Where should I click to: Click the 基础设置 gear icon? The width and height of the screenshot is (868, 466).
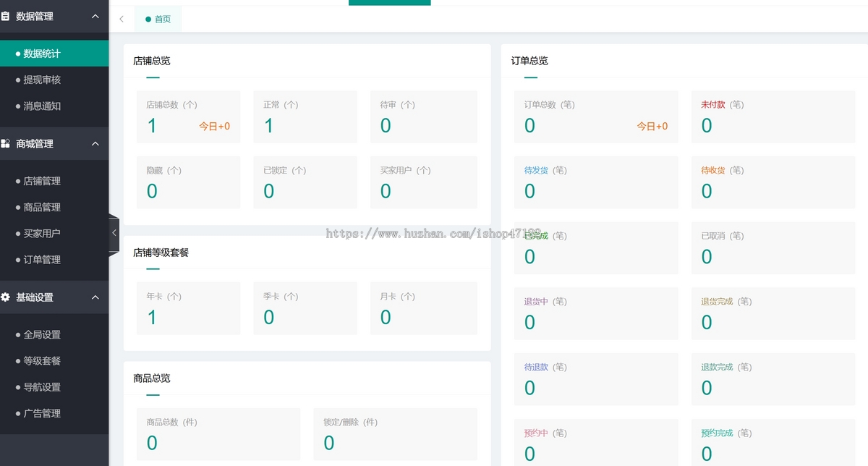tap(5, 297)
